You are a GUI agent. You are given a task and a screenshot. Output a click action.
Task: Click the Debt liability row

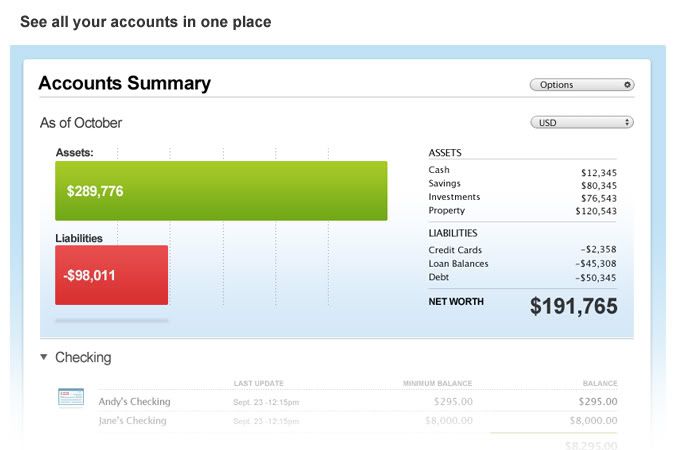click(522, 278)
